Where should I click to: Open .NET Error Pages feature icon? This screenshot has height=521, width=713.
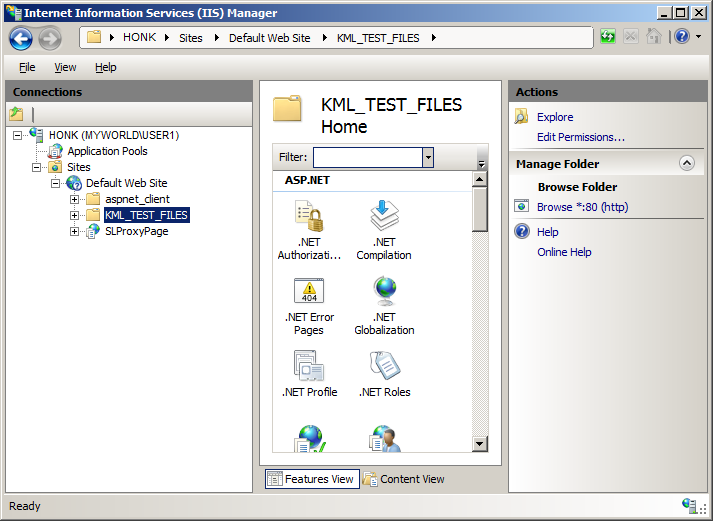point(309,291)
